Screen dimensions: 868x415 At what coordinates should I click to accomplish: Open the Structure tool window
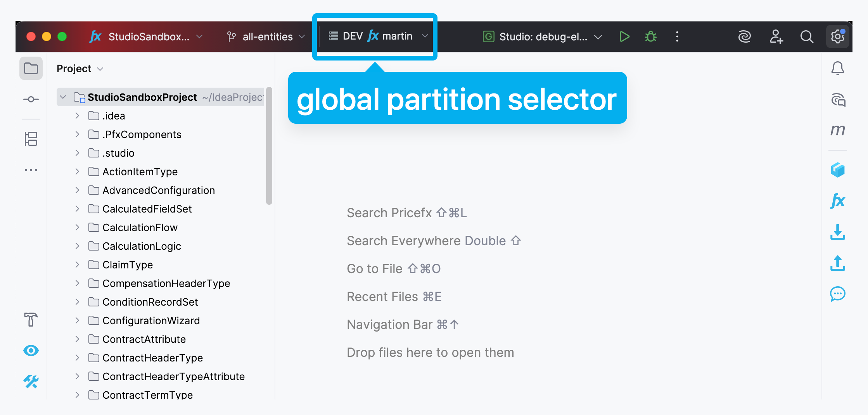(31, 139)
